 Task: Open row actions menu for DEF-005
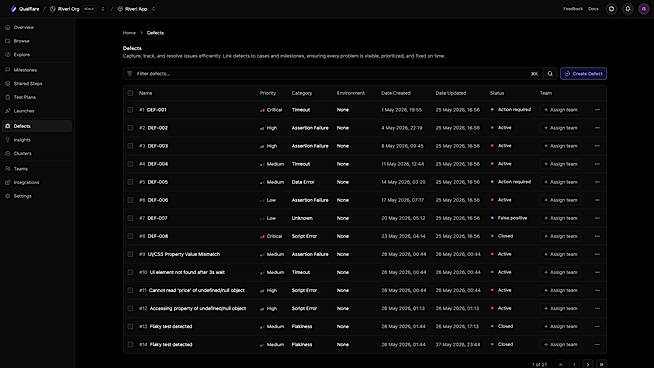click(597, 182)
